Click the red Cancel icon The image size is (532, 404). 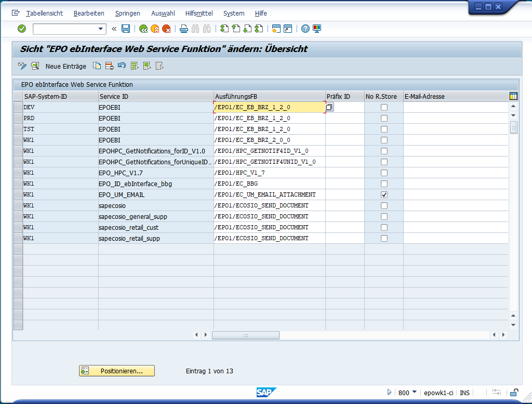tap(166, 29)
